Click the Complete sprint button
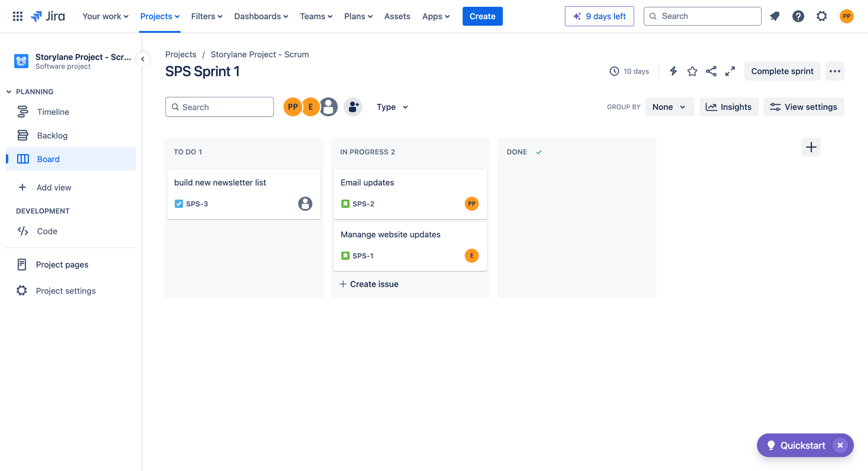 pyautogui.click(x=782, y=71)
